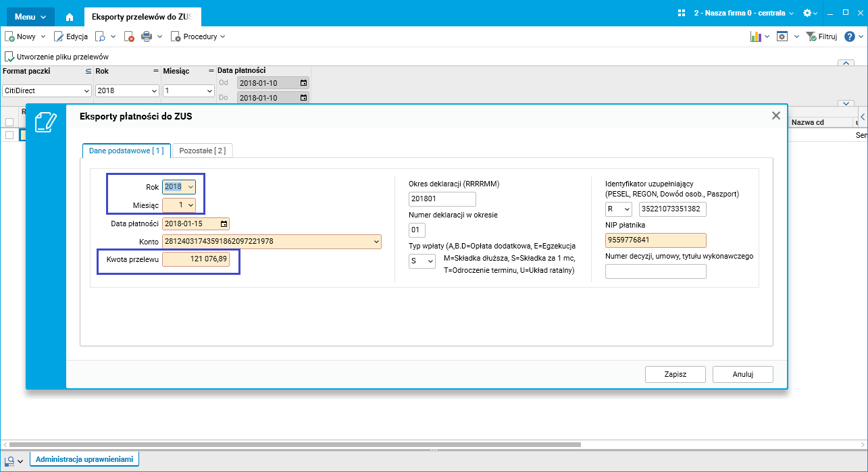Expand the help dropdown arrow
Image resolution: width=868 pixels, height=472 pixels.
click(x=860, y=36)
